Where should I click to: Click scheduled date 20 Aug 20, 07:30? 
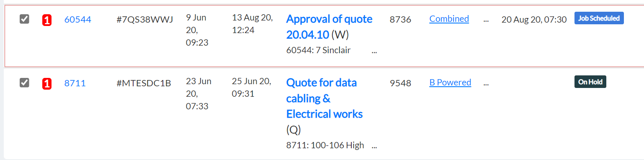[x=534, y=19]
